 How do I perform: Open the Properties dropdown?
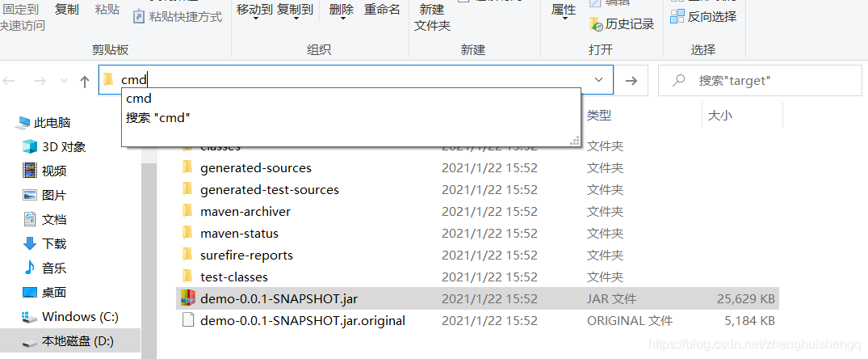pyautogui.click(x=564, y=12)
